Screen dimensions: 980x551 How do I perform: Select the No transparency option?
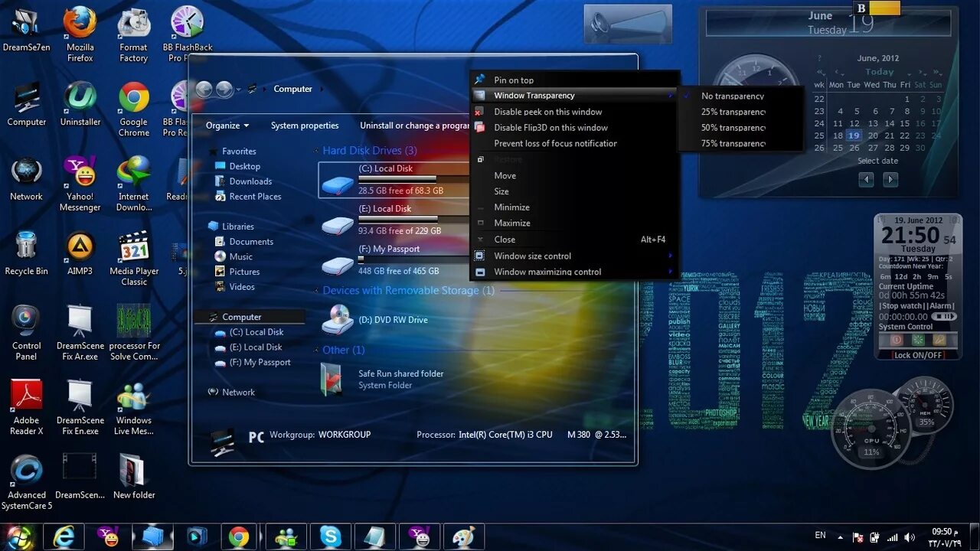point(733,96)
